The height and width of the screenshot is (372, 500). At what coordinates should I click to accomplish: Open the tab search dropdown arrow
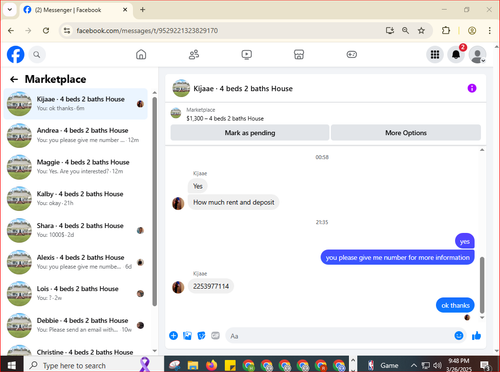[10, 10]
